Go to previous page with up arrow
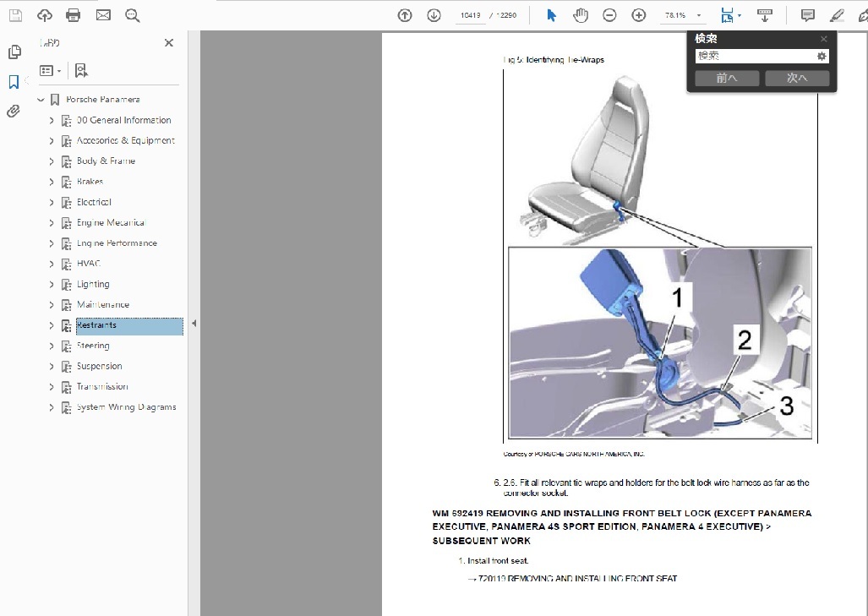This screenshot has width=868, height=616. (x=405, y=15)
